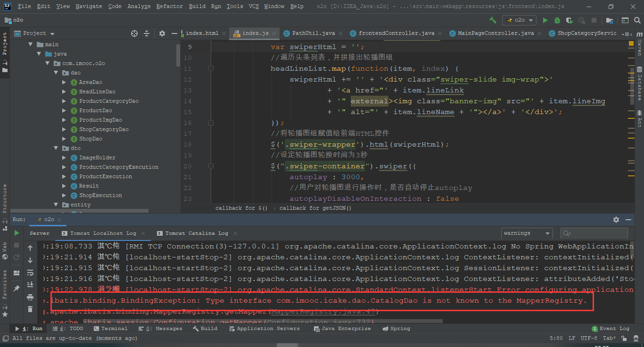Click the Project tree horizontal scrollbar
This screenshot has width=644, height=347.
click(x=79, y=211)
